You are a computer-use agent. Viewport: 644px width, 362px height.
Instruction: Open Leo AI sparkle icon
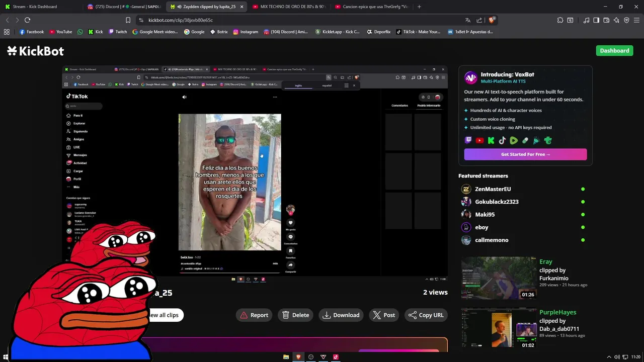(616, 20)
